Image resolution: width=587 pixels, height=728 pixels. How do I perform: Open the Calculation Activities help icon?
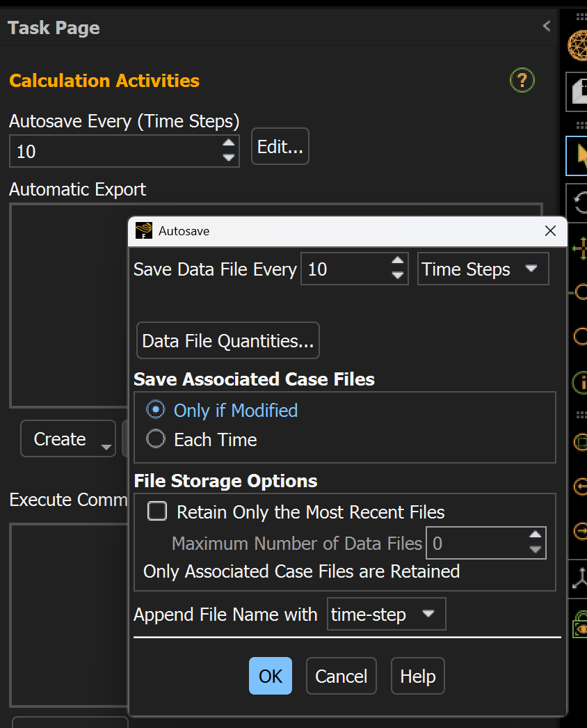click(x=522, y=81)
